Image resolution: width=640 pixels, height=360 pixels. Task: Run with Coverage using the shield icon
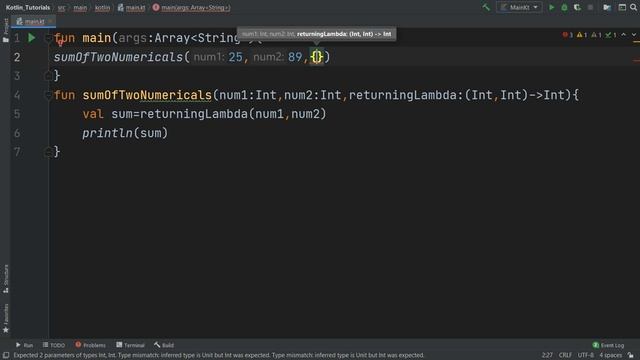577,7
